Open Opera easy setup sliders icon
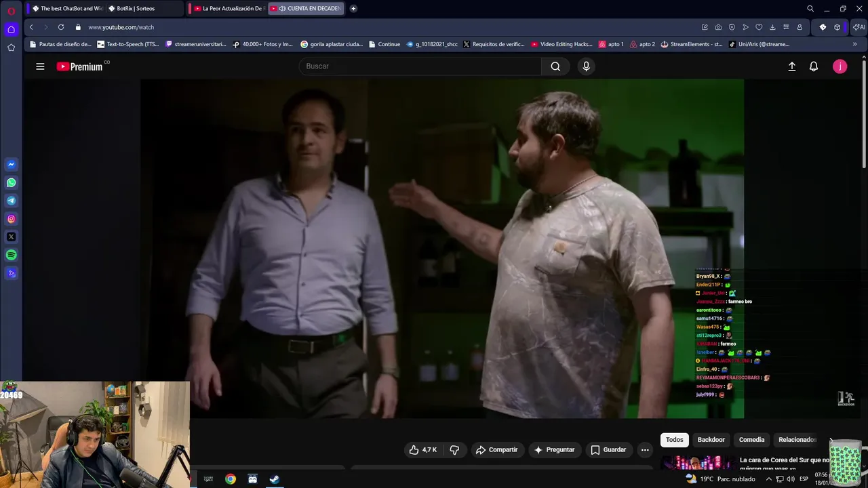 pyautogui.click(x=786, y=27)
